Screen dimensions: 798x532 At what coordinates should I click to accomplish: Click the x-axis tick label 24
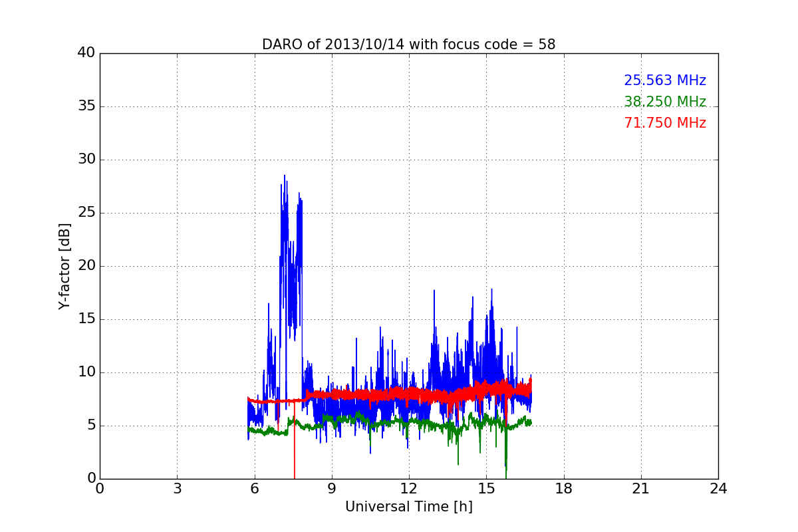coord(718,489)
